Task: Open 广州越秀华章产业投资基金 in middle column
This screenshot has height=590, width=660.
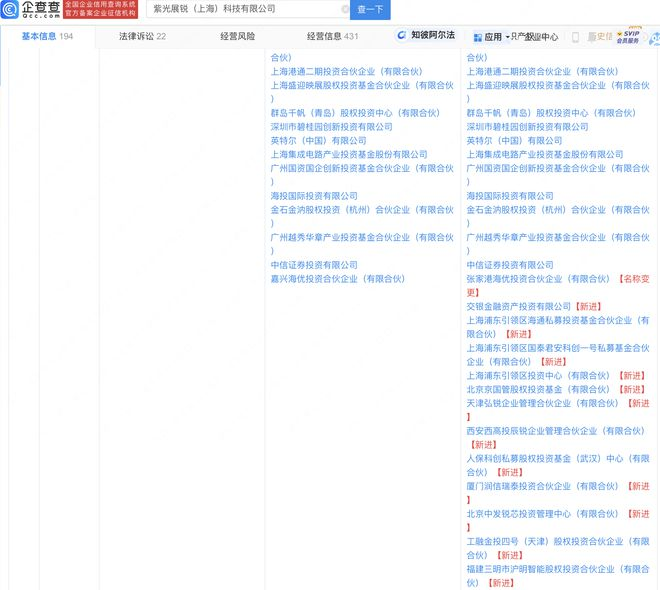Action: [362, 244]
